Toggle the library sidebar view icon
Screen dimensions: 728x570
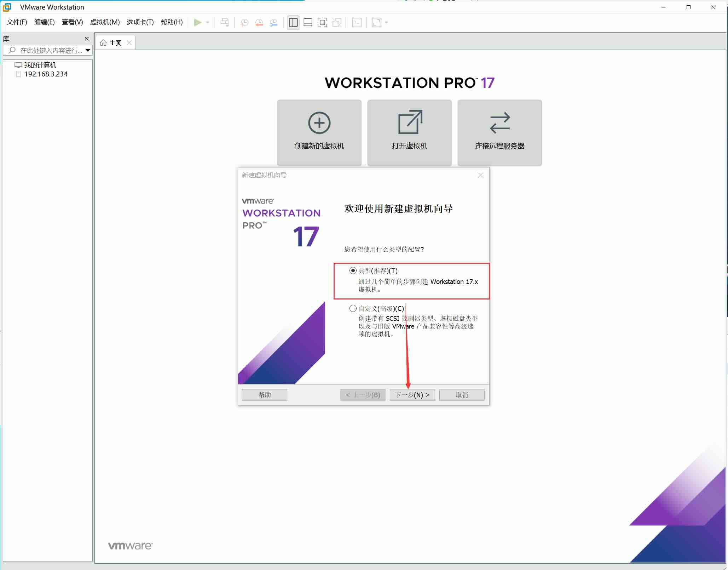click(x=293, y=23)
